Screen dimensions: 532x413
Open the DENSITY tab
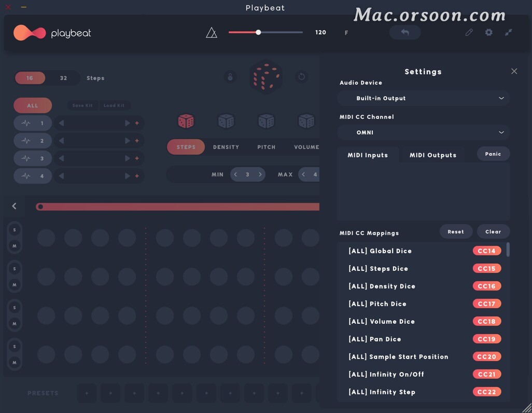(x=226, y=147)
